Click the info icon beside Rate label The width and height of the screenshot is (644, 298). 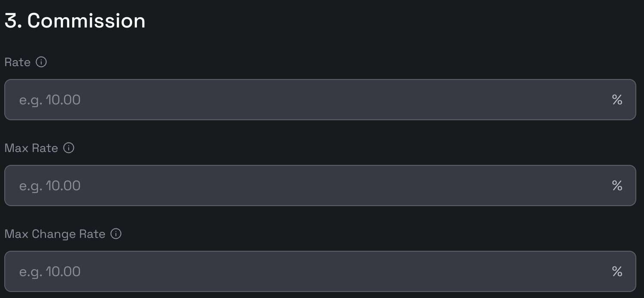pos(41,62)
